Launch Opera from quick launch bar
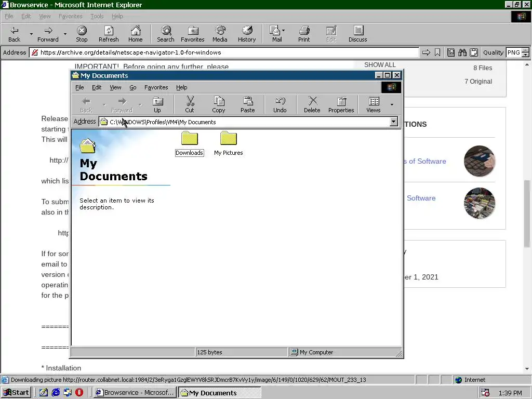532x399 pixels. (79, 392)
